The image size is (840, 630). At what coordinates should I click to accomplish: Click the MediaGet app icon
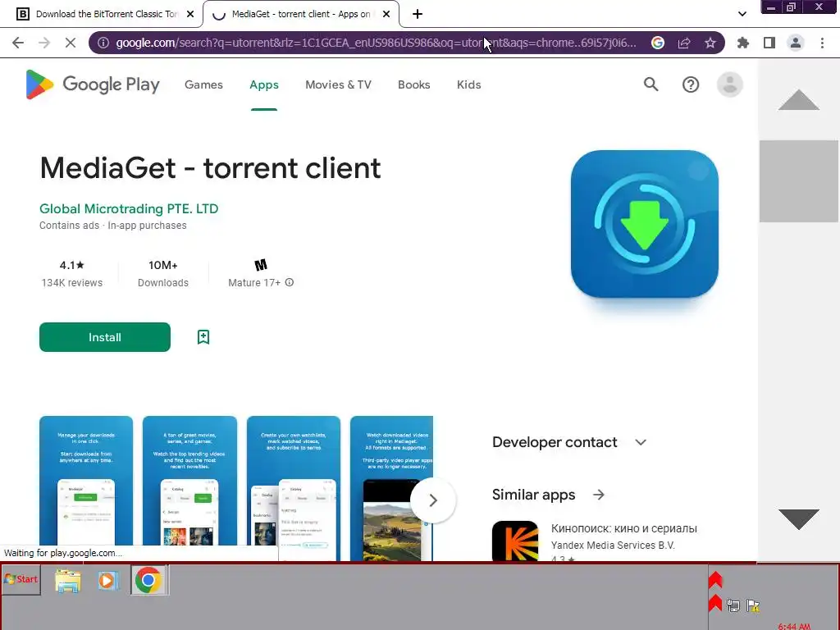coord(645,224)
